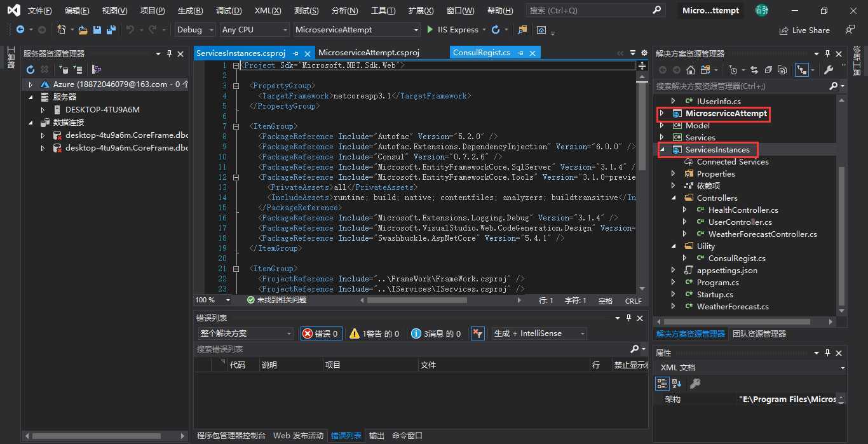
Task: Open the 调试(D) menu
Action: tap(229, 11)
